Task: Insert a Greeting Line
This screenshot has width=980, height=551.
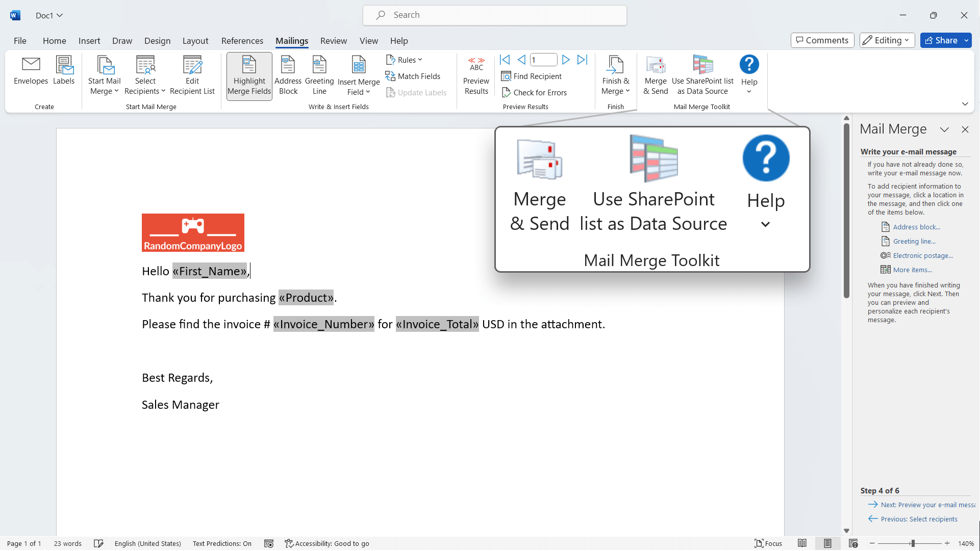Action: tap(319, 75)
